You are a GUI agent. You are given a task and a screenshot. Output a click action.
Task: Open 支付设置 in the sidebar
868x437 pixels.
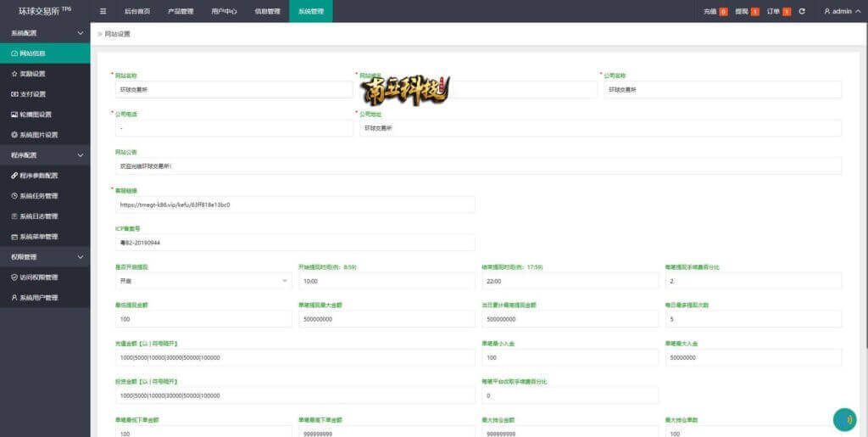pyautogui.click(x=33, y=94)
